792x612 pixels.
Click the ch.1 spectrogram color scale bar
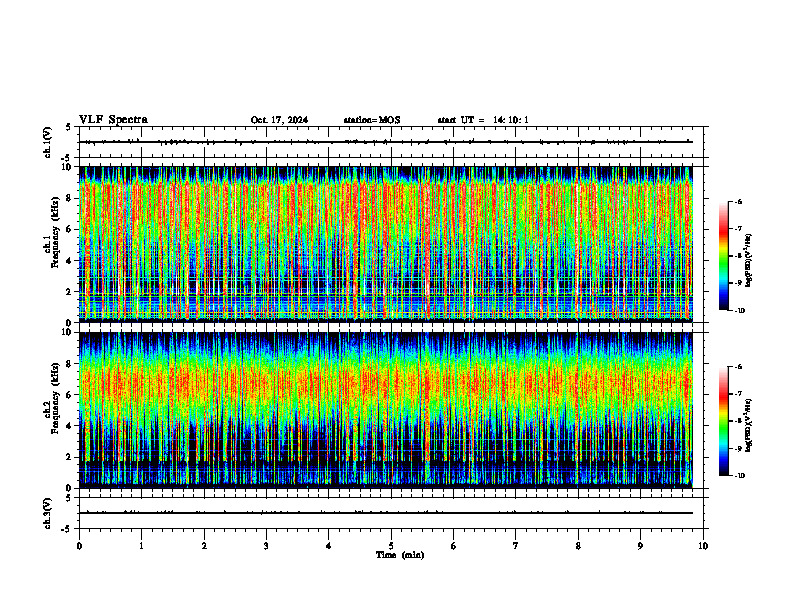(x=723, y=256)
